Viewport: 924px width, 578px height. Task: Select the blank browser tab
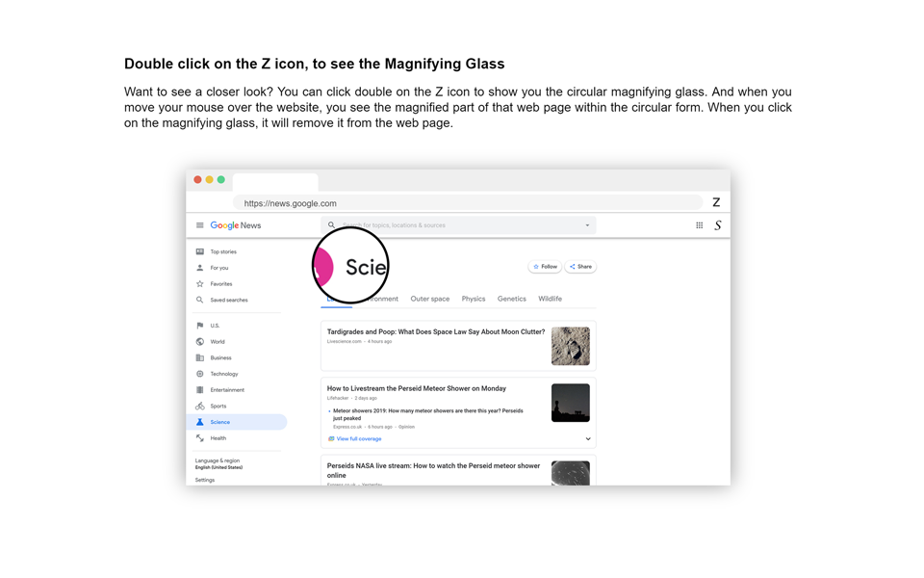[275, 182]
